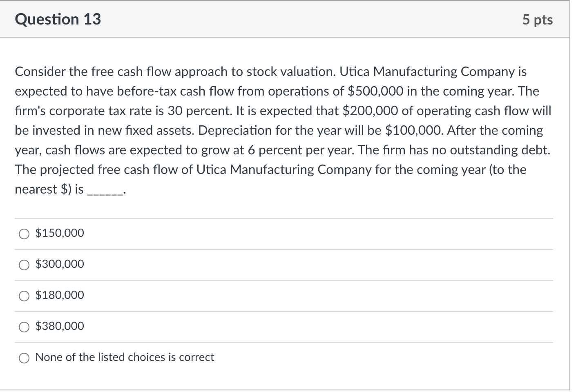Click 'None of the listed choices is correct' text
Viewport: 576px width, 392px height.
[125, 357]
